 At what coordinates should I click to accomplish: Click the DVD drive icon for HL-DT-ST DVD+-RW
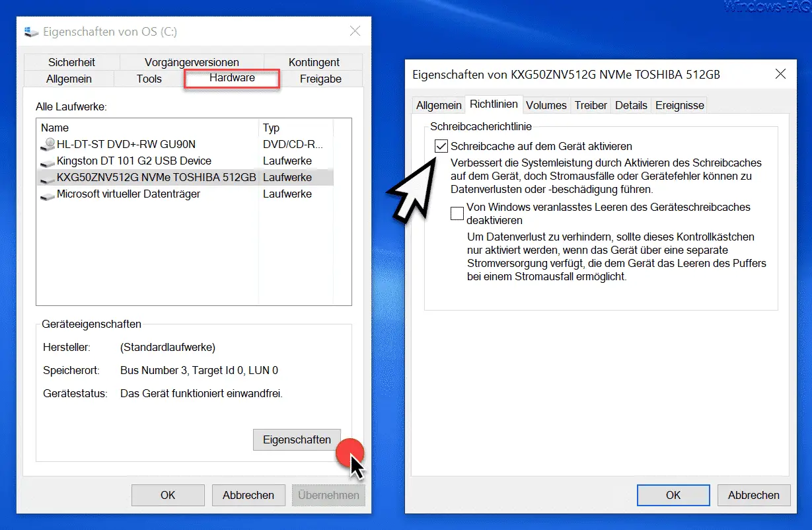point(48,144)
